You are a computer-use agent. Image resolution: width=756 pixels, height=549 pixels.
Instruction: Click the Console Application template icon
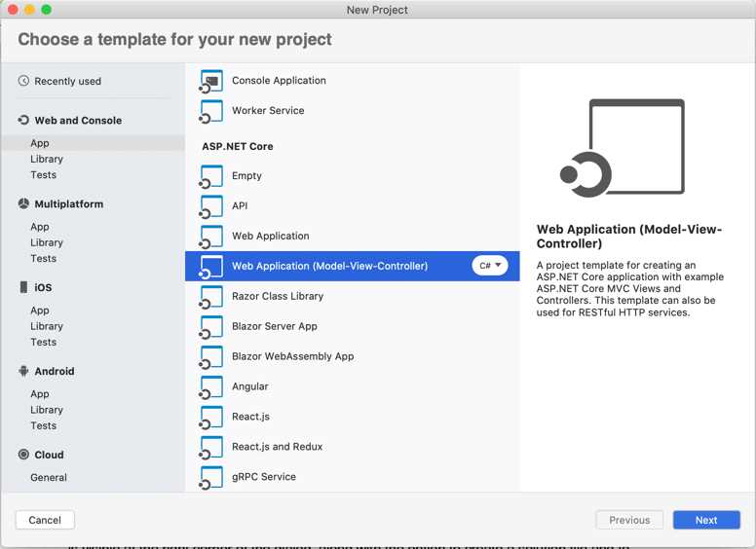point(211,82)
